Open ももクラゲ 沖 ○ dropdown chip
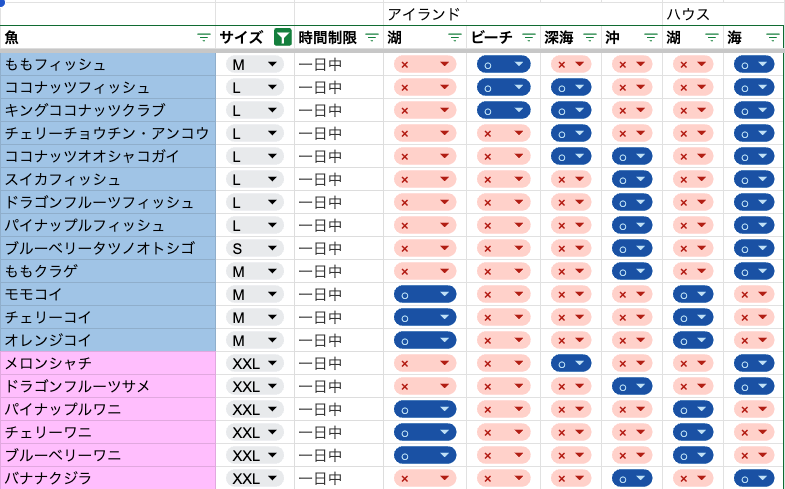 tap(632, 271)
